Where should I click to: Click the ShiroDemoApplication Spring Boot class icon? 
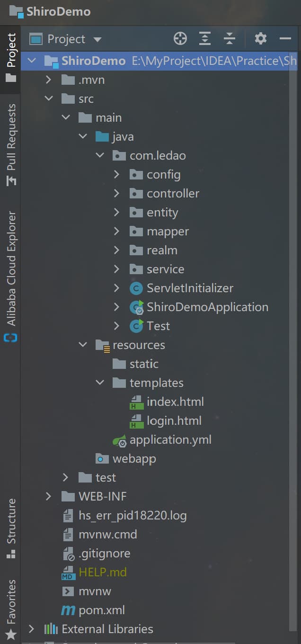click(136, 307)
